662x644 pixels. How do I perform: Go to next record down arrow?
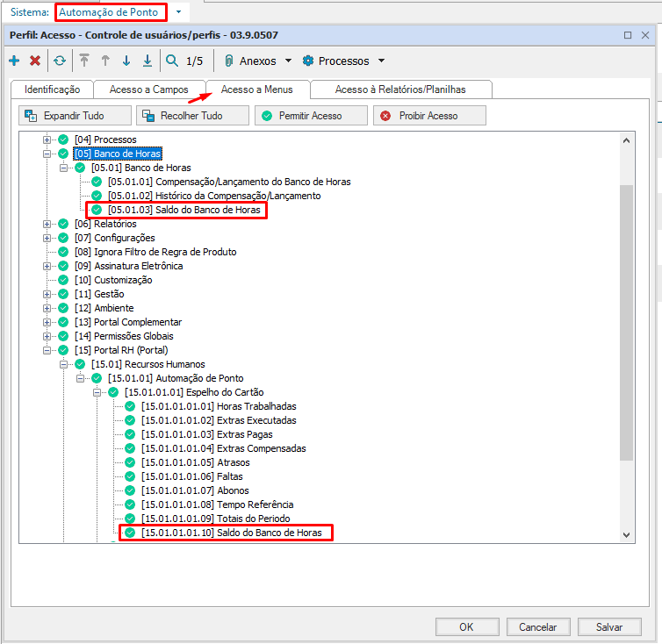[x=126, y=61]
